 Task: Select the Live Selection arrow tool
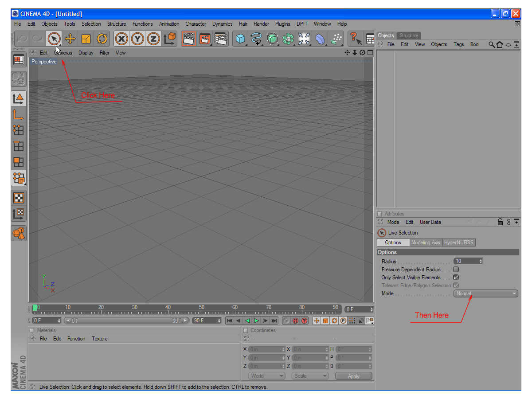[x=54, y=39]
